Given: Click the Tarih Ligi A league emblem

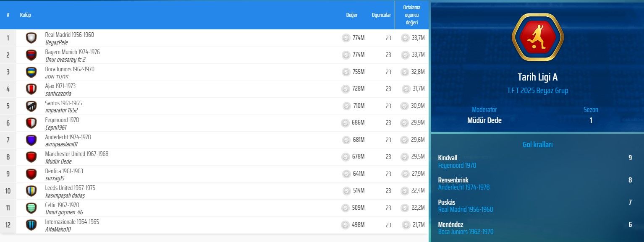Looking at the screenshot, I should tap(538, 37).
